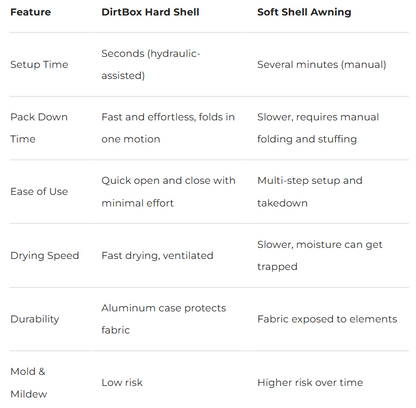Click 'Fast and effortless, folds in one motion'
416x408 pixels.
tap(168, 128)
